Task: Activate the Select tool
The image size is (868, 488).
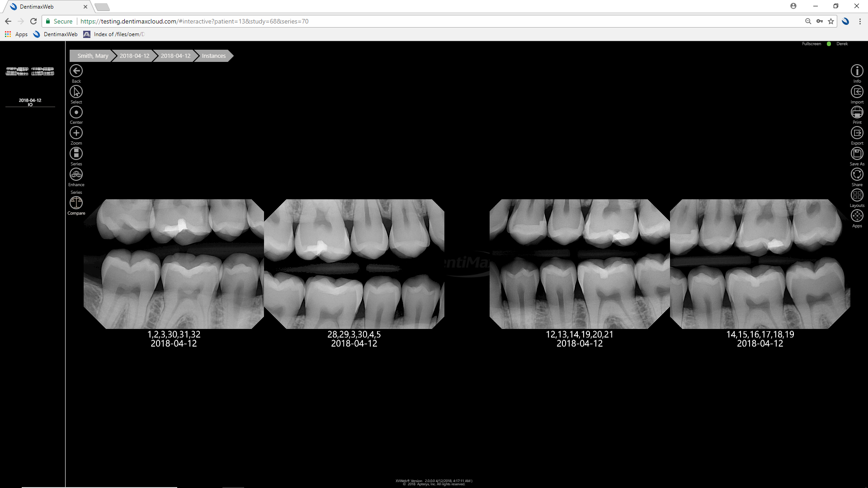Action: click(76, 92)
